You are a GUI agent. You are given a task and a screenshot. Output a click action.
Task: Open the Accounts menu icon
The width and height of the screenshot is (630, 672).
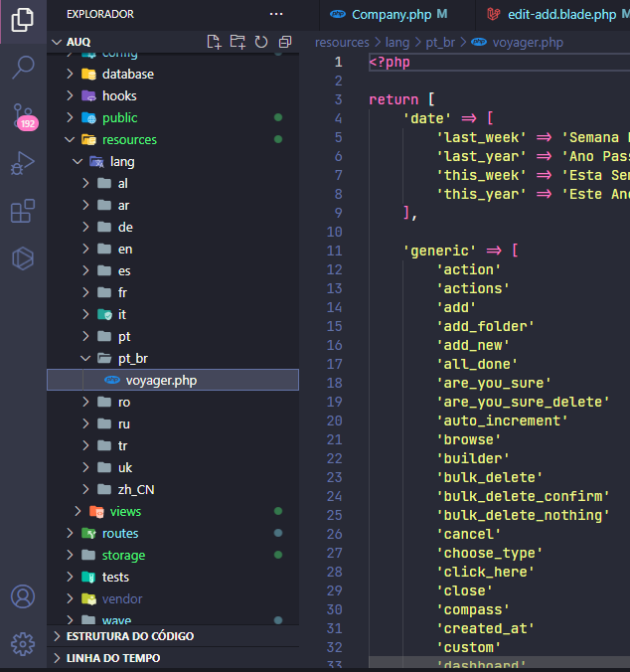pyautogui.click(x=23, y=596)
